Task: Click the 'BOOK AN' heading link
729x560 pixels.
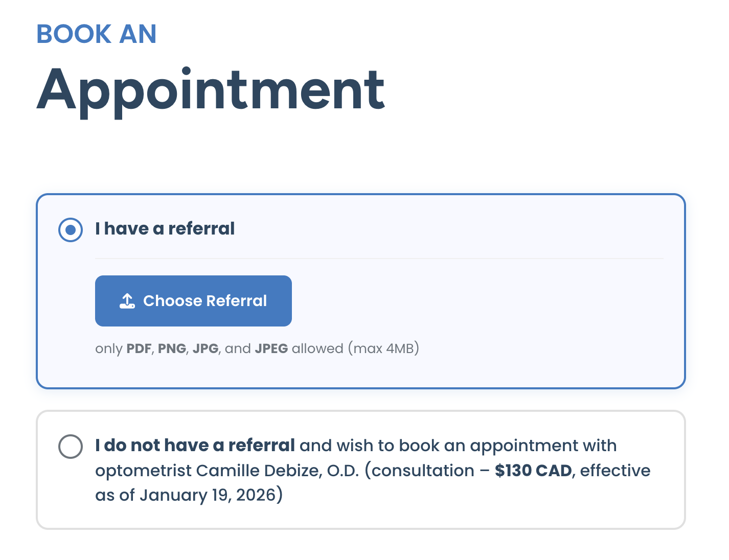Action: click(96, 34)
